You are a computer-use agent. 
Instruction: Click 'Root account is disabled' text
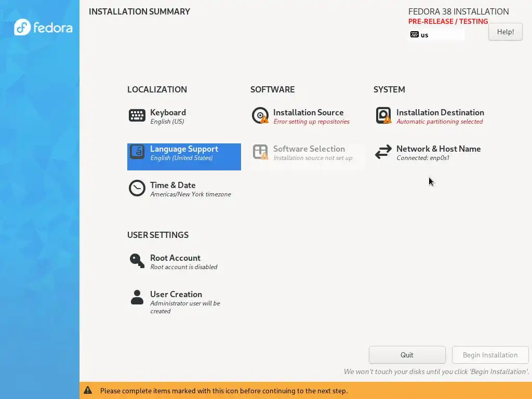pyautogui.click(x=183, y=267)
